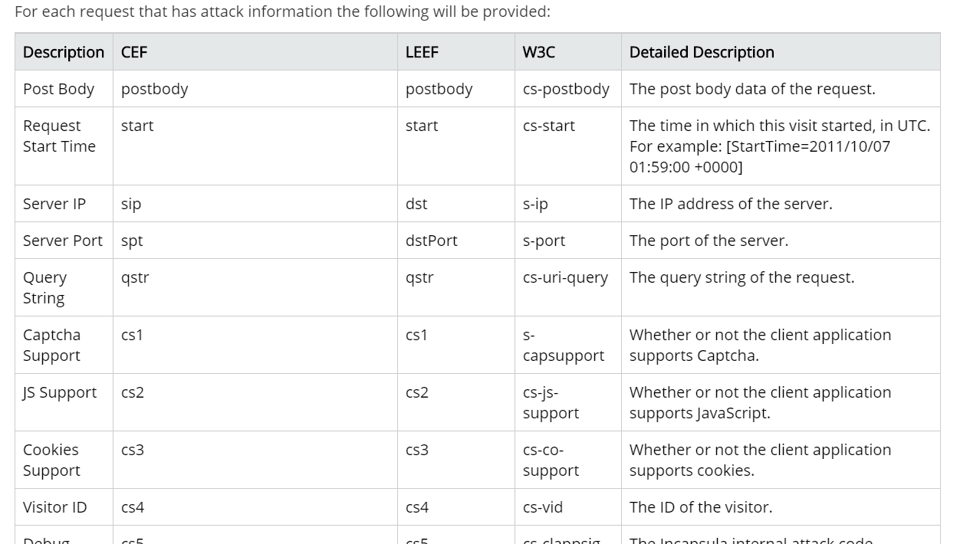Viewport: 980px width, 544px height.
Task: Click the 's-port' W3C cell
Action: coord(544,241)
